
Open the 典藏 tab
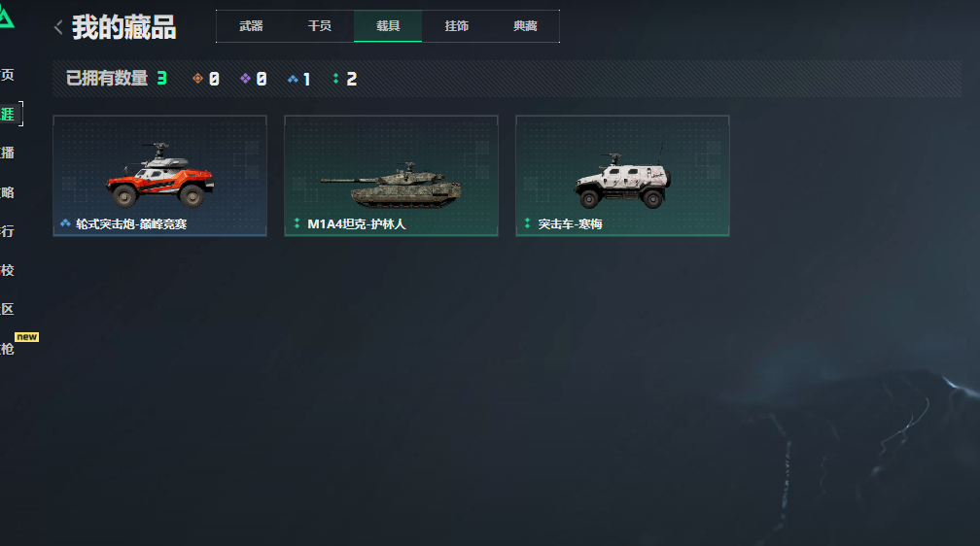(525, 26)
